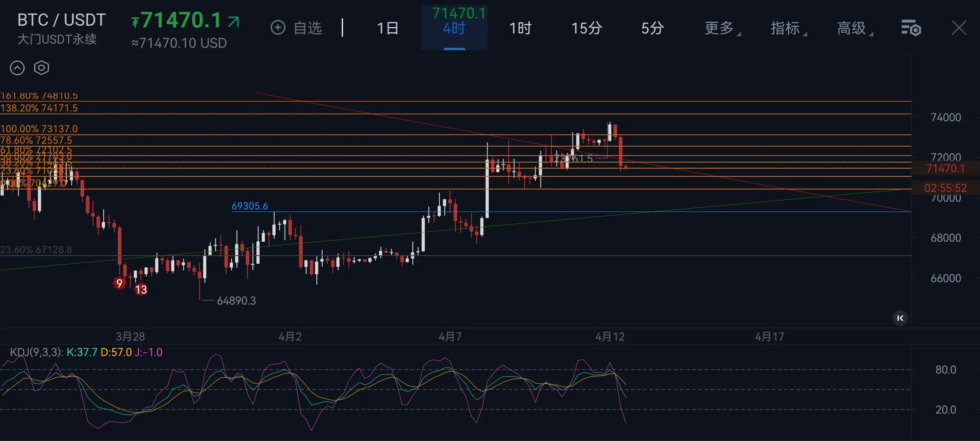Jump to latest candle arrow button
The height and width of the screenshot is (441, 980).
click(900, 318)
